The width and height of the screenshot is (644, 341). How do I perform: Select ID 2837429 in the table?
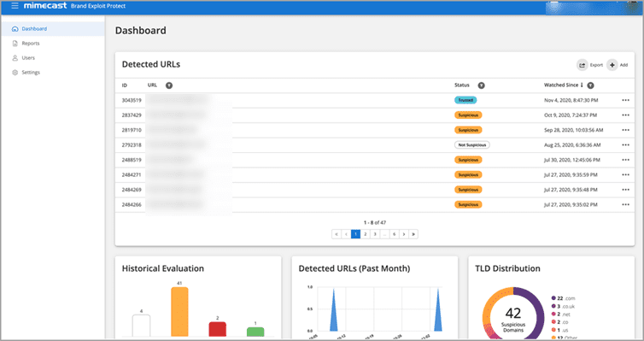coord(132,115)
